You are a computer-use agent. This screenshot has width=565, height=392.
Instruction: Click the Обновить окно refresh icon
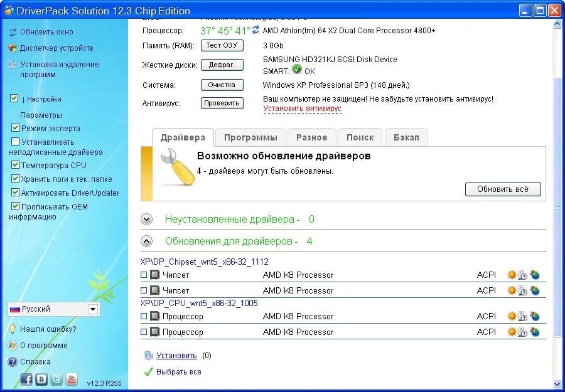tap(13, 32)
